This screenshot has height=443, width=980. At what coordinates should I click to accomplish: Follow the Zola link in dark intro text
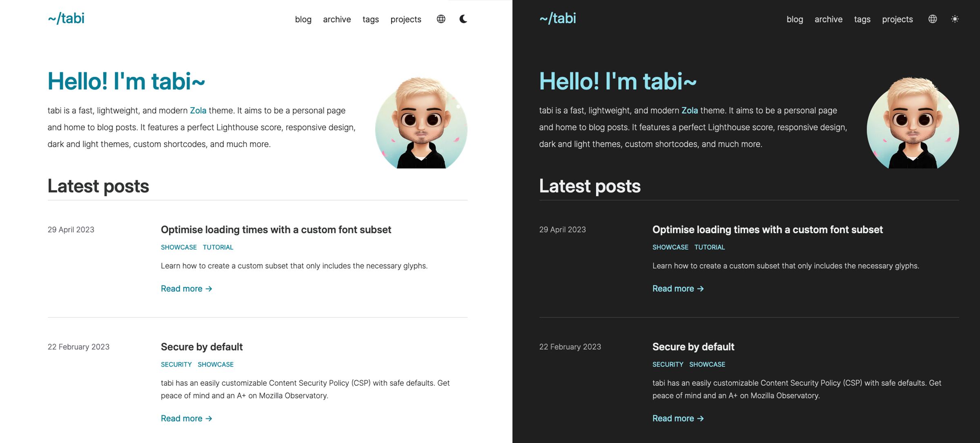690,110
